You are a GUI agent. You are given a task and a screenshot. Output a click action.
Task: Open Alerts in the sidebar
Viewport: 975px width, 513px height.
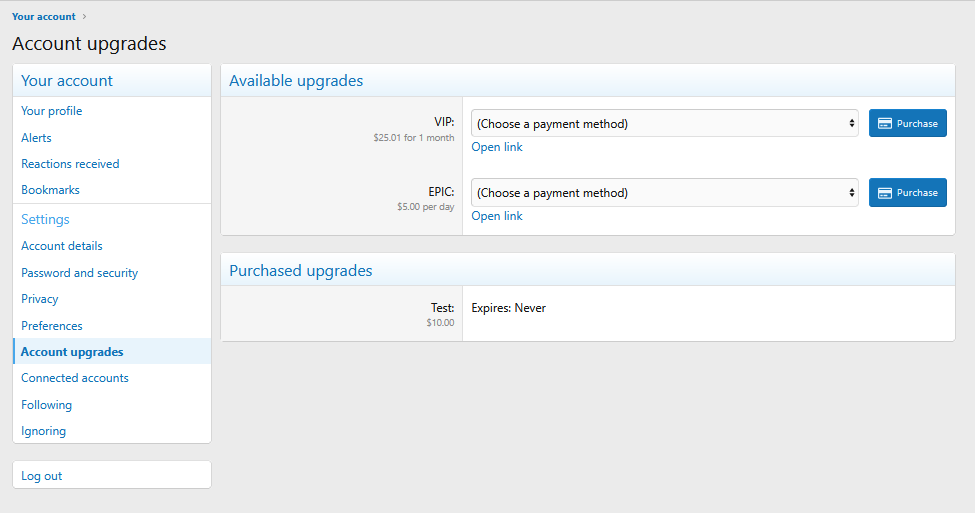click(x=37, y=138)
